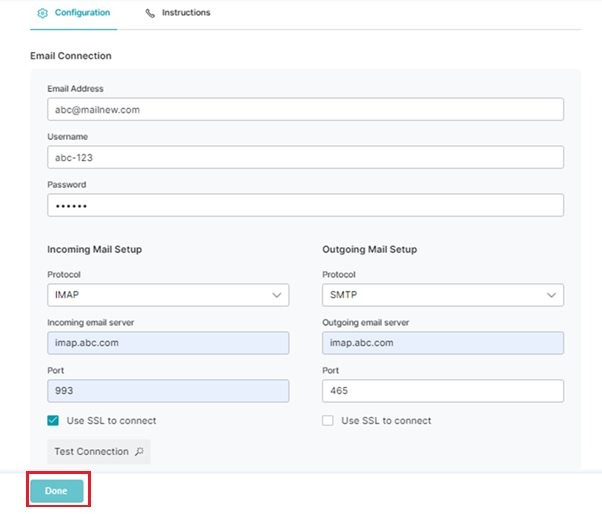Viewport: 602px width, 514px height.
Task: Click the Configuration gear icon
Action: point(42,13)
